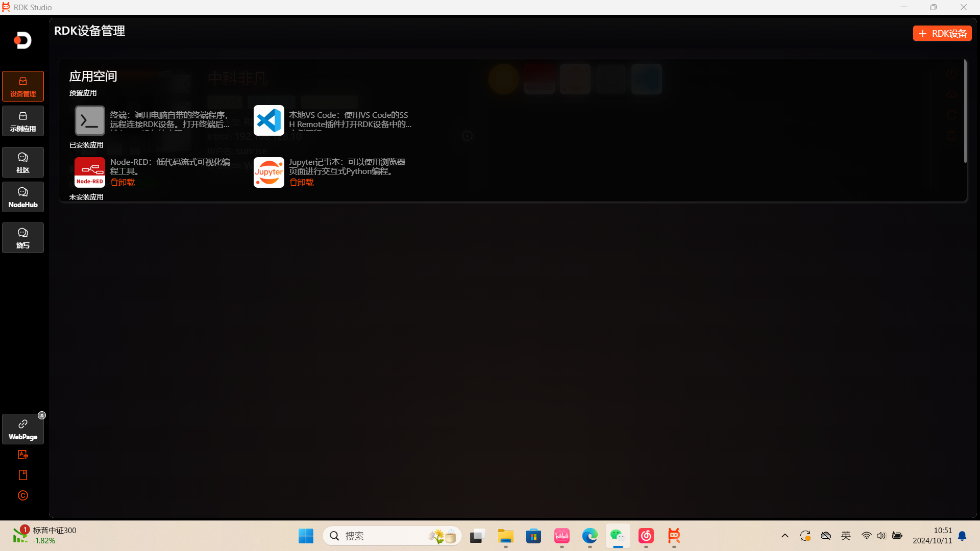The image size is (980, 551).
Task: Click the scrollbar of the 应用空间 panel
Action: (965, 111)
